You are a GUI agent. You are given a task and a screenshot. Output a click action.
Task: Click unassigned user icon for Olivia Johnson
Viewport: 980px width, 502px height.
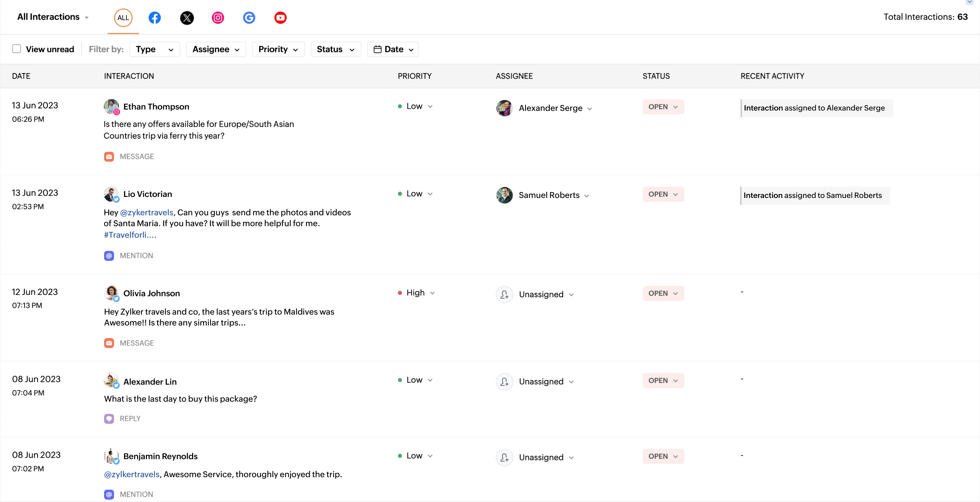[x=505, y=295]
